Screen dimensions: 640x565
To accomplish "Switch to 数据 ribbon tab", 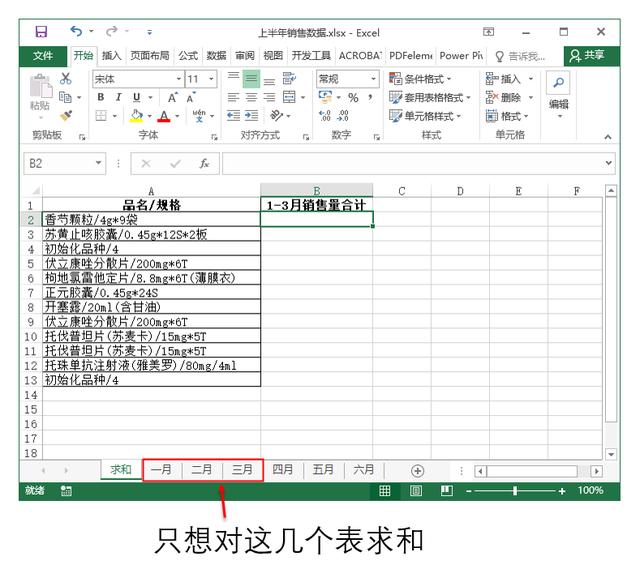I will (x=216, y=56).
